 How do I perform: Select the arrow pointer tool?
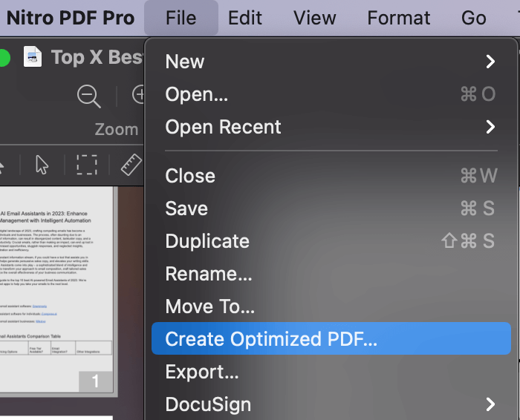[x=42, y=164]
